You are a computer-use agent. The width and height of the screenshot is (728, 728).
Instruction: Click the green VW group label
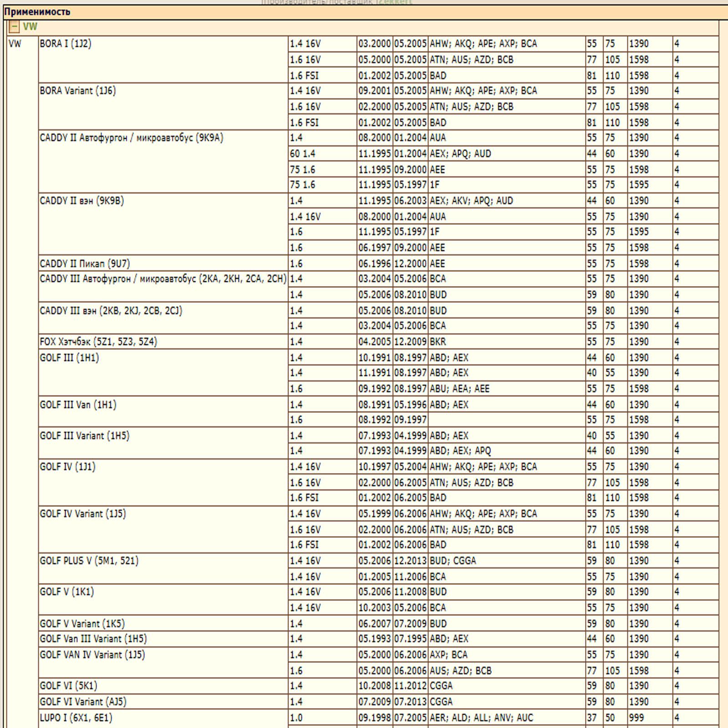30,27
